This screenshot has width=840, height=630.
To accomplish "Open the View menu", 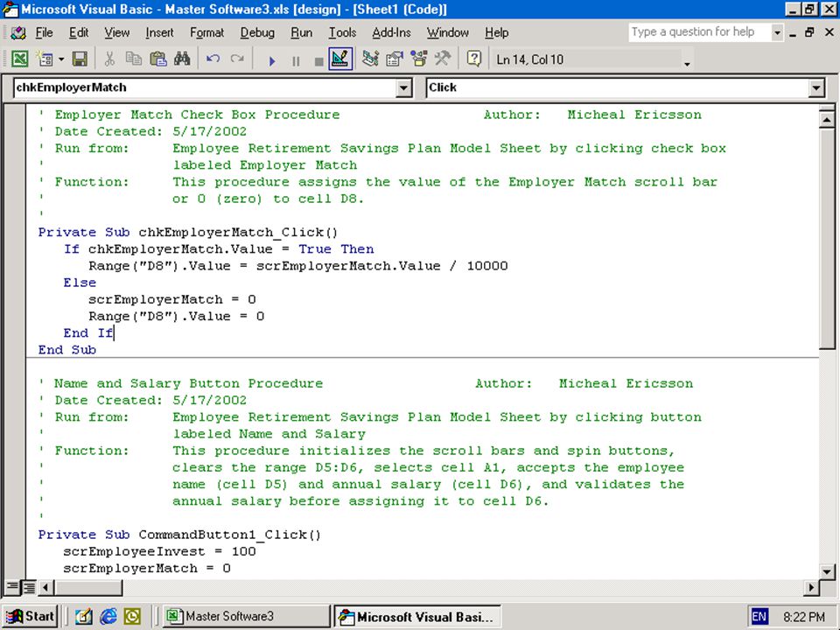I will pos(116,32).
